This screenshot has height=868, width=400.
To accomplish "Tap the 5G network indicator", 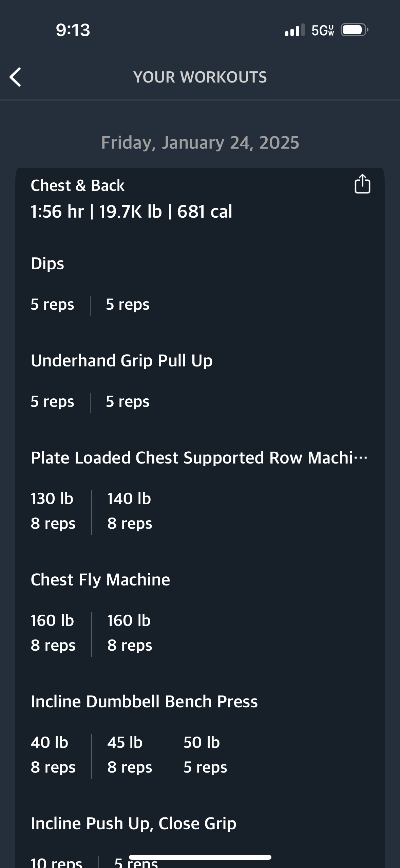I will (x=323, y=30).
